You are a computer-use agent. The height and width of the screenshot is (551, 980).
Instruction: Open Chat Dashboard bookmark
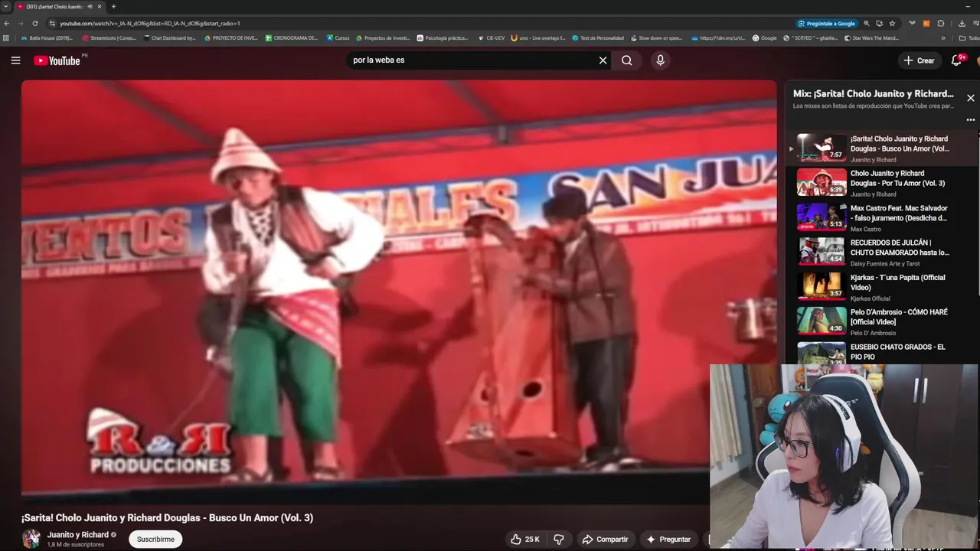[x=170, y=37]
